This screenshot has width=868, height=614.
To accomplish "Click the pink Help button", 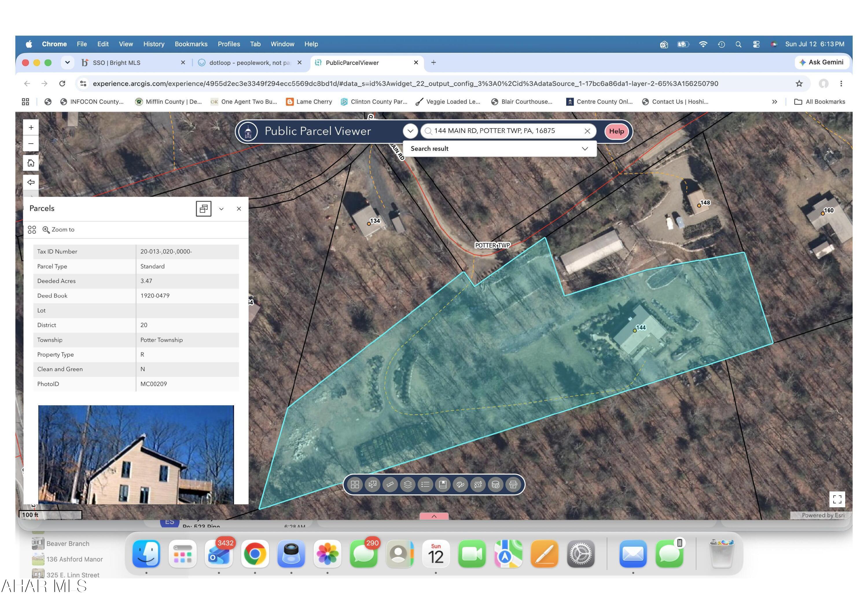I will [616, 131].
